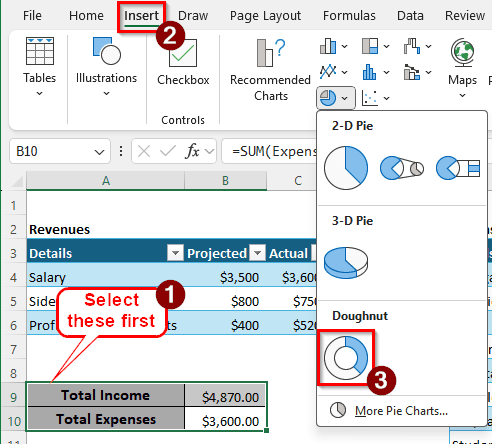This screenshot has width=492, height=444.
Task: Select the Total Expenses label cell
Action: pos(106,419)
